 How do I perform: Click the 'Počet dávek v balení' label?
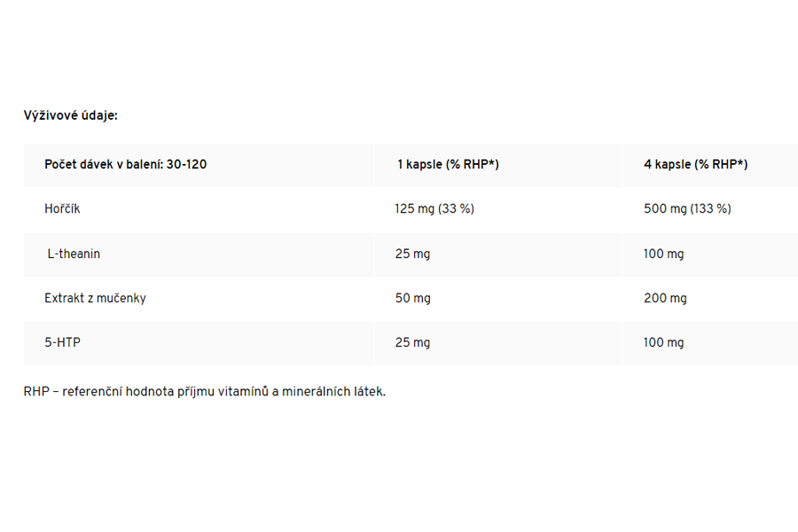pos(103,164)
